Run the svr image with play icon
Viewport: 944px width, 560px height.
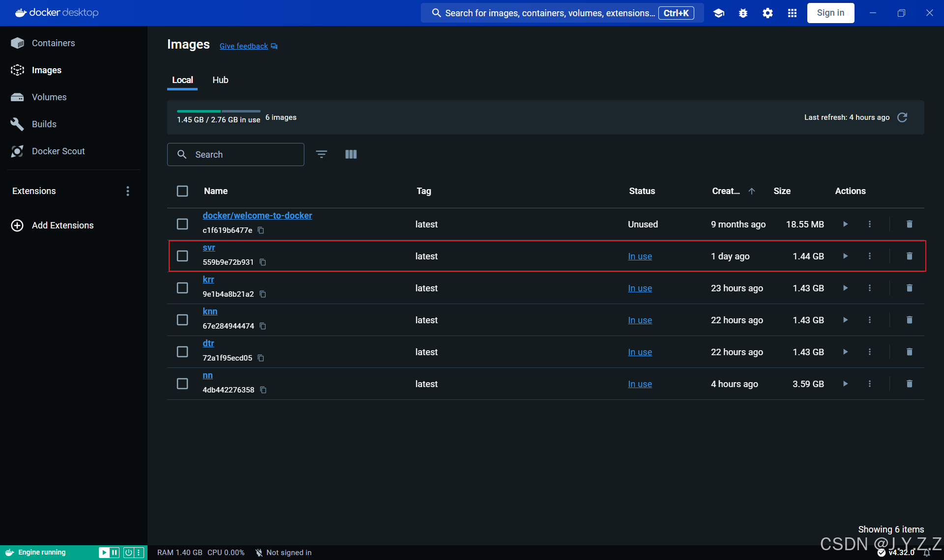(x=845, y=256)
